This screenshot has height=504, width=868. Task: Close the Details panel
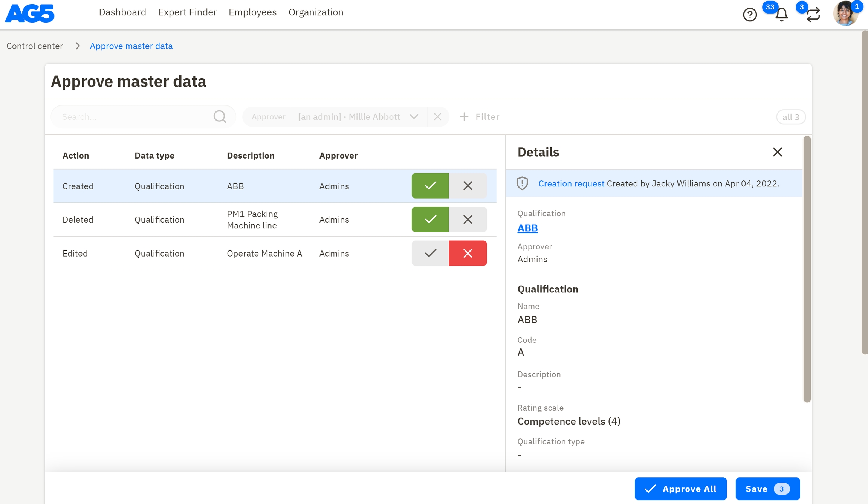tap(778, 152)
